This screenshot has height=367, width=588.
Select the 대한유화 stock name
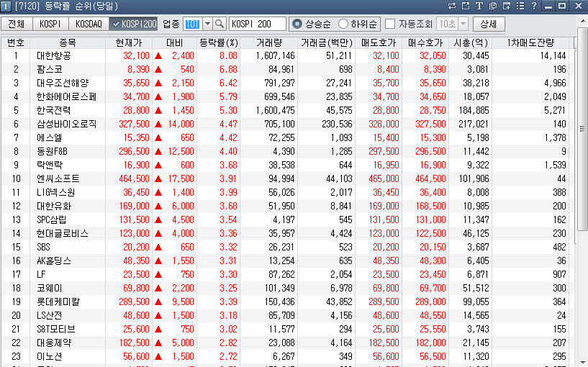click(54, 207)
